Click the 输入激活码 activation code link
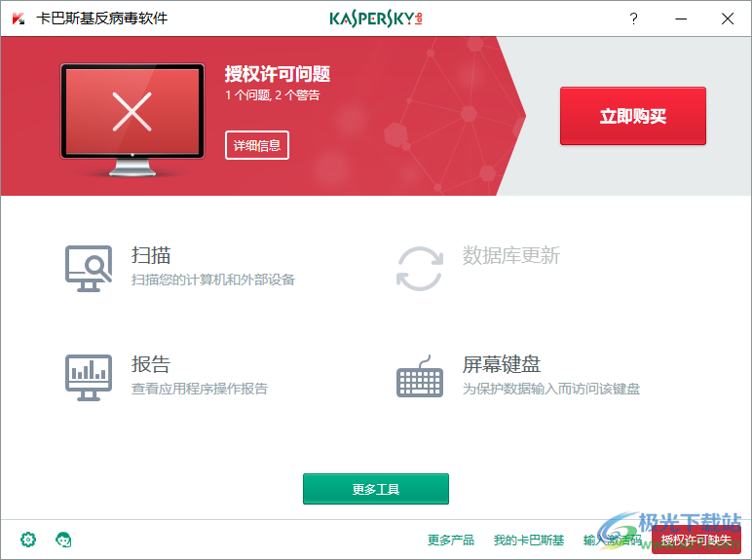Image resolution: width=752 pixels, height=560 pixels. pos(613,541)
